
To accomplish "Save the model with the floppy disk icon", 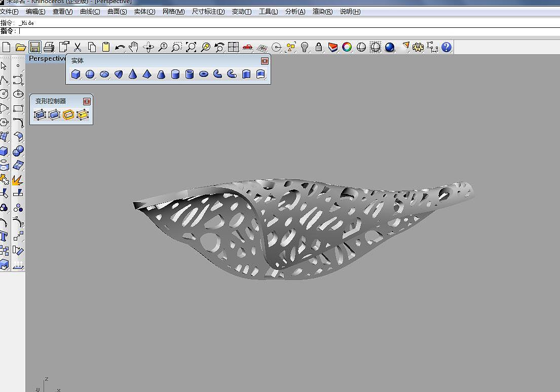I will pyautogui.click(x=34, y=47).
